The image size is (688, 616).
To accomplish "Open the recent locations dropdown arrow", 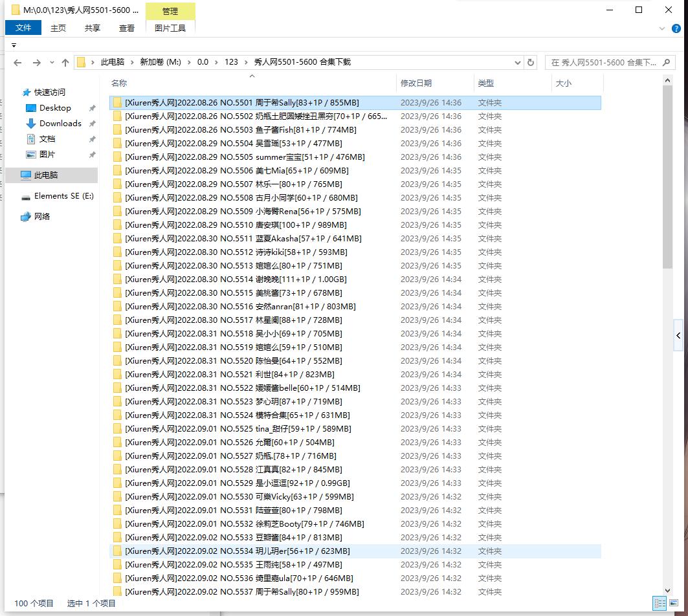I will coord(52,63).
